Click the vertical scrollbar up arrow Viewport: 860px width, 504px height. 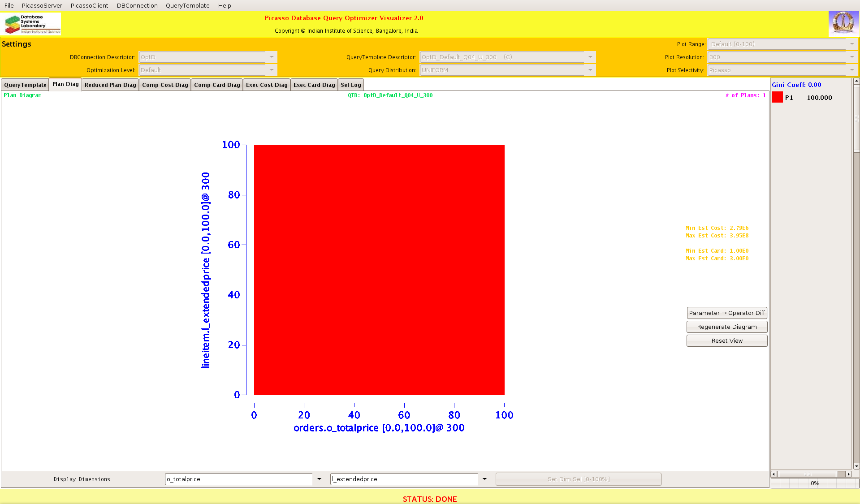pos(856,81)
